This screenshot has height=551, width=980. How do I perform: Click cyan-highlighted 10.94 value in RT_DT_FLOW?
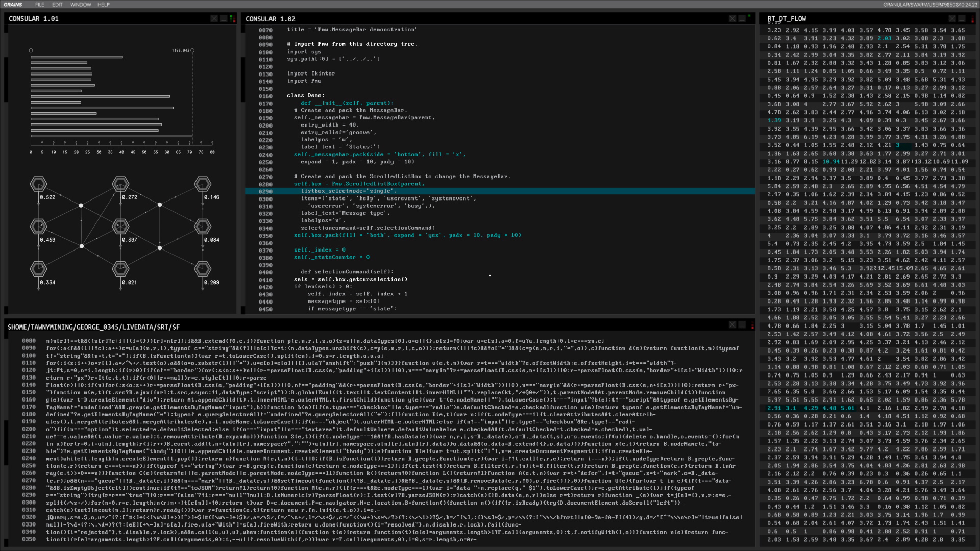pyautogui.click(x=831, y=162)
